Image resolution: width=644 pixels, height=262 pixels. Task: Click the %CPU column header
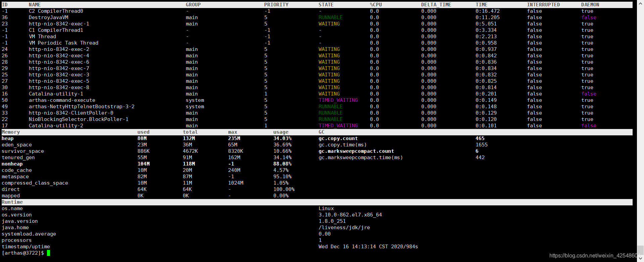point(376,5)
